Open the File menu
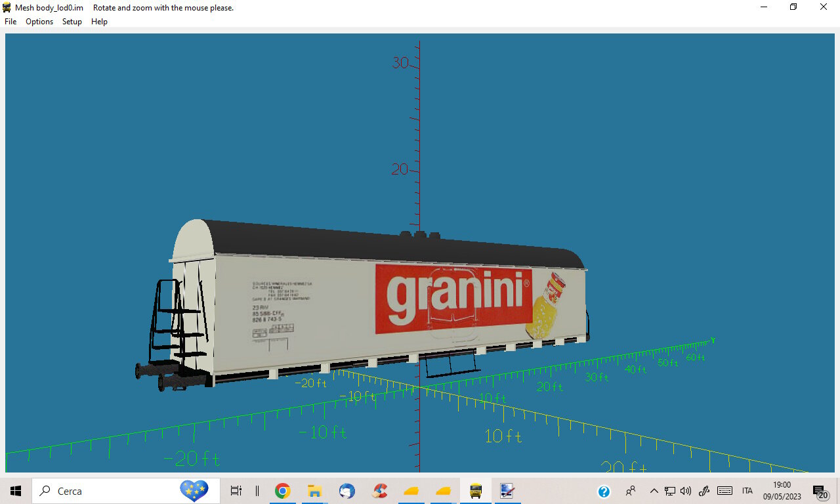This screenshot has height=504, width=840. point(10,22)
